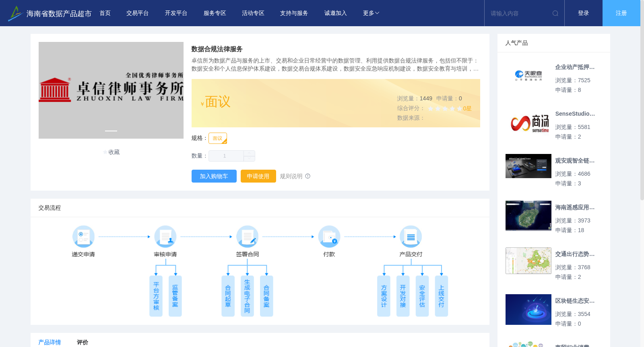Click the 人气产品 heading

(516, 43)
